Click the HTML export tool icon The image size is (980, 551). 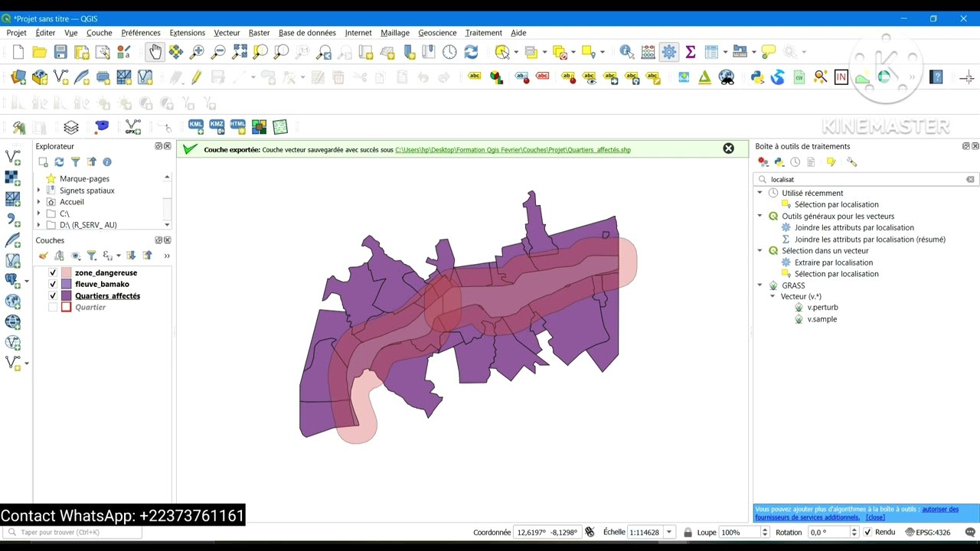tap(237, 126)
